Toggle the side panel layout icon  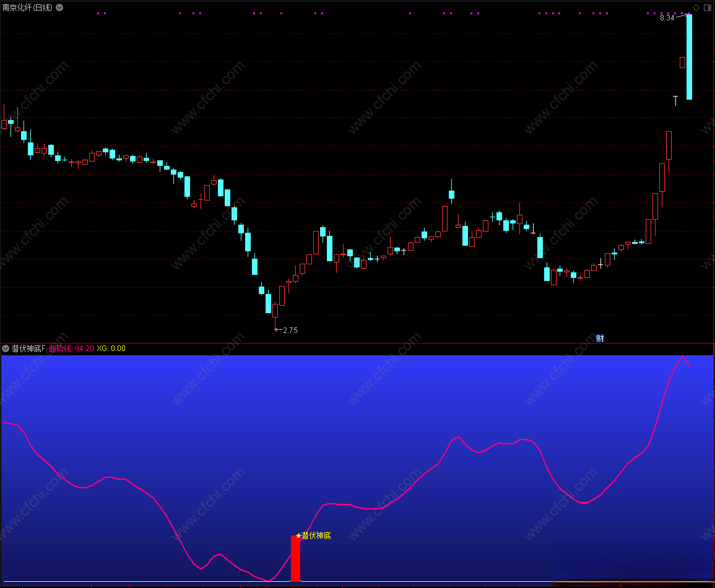tap(707, 8)
